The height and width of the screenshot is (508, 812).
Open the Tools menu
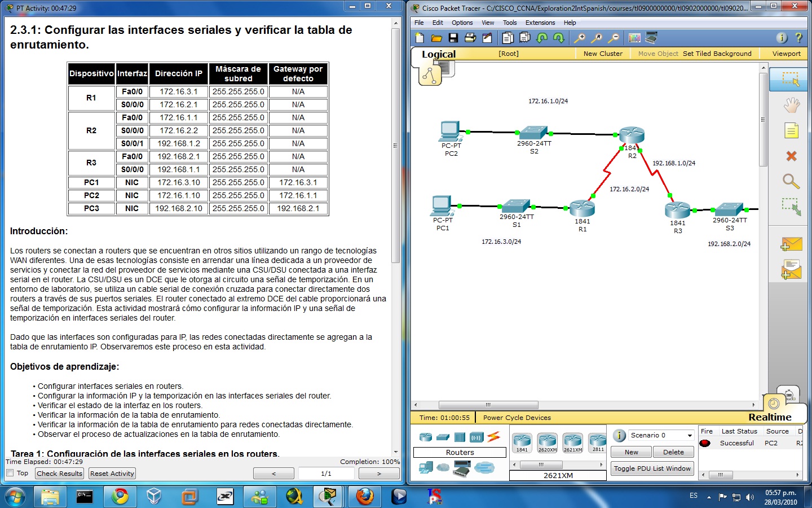[x=510, y=23]
